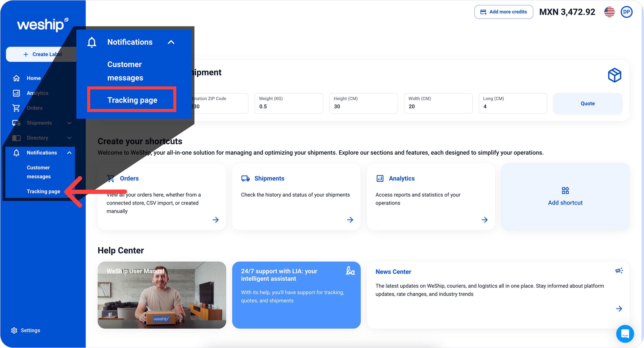The width and height of the screenshot is (644, 348).
Task: Expand the Directory sidebar chevron
Action: [69, 138]
